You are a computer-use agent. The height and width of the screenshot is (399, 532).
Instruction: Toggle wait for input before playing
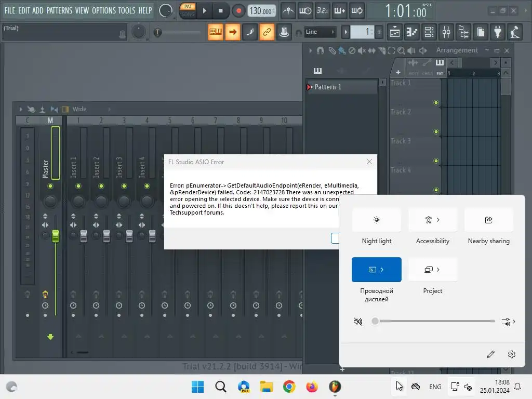tap(305, 11)
